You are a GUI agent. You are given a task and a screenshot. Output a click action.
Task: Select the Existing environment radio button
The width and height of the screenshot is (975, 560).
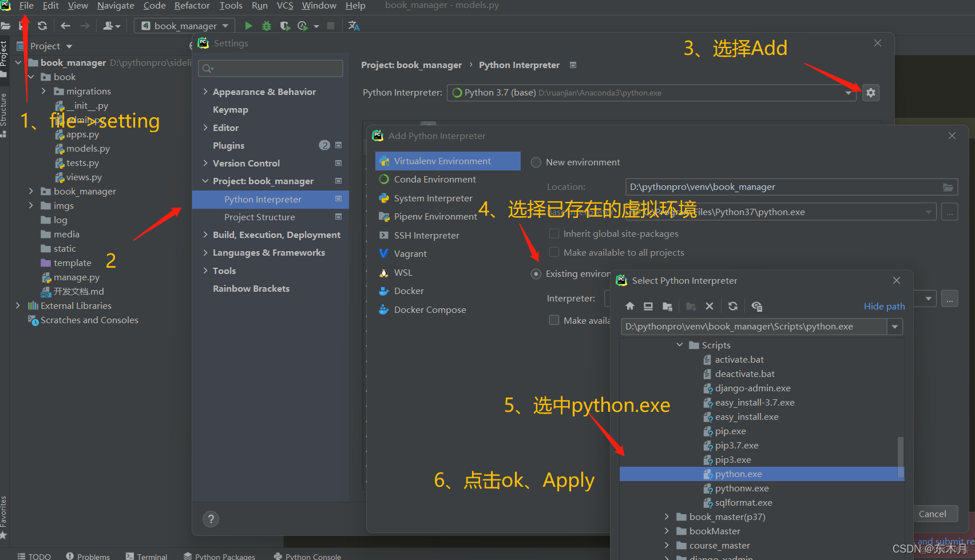click(536, 274)
